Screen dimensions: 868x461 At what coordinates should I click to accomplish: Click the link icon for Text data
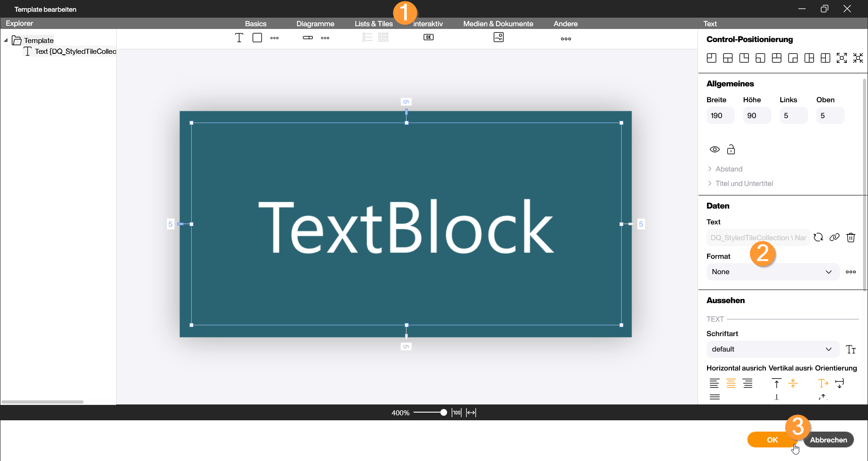(x=835, y=238)
